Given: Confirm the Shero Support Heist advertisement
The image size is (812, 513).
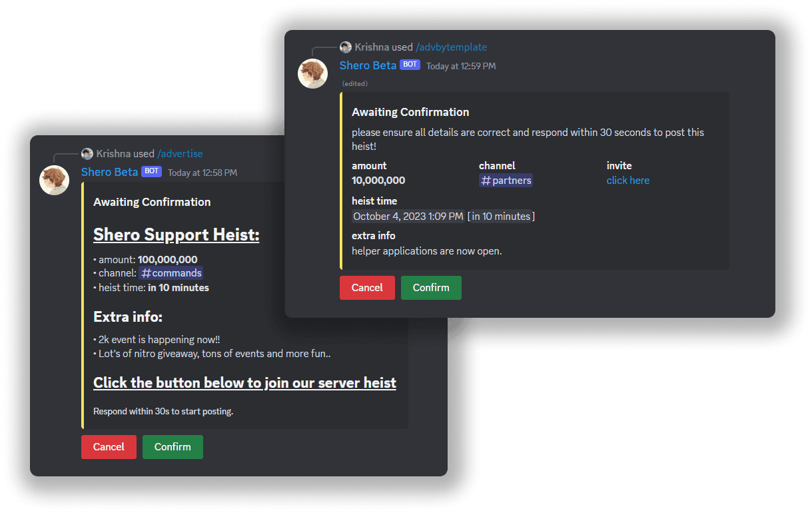Looking at the screenshot, I should pyautogui.click(x=173, y=447).
